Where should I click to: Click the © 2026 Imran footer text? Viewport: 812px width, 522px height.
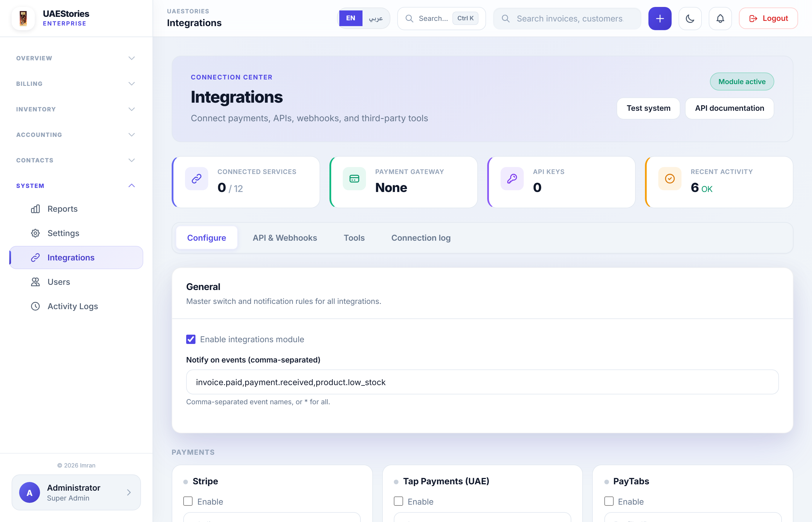tap(76, 465)
